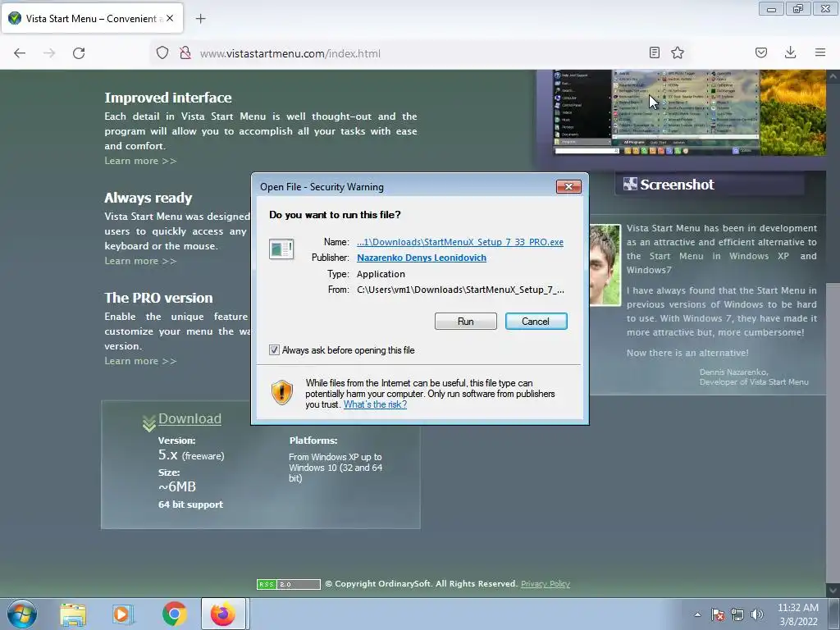This screenshot has width=840, height=630.
Task: Click the taskbar clock showing 11:32 AM
Action: 797,614
